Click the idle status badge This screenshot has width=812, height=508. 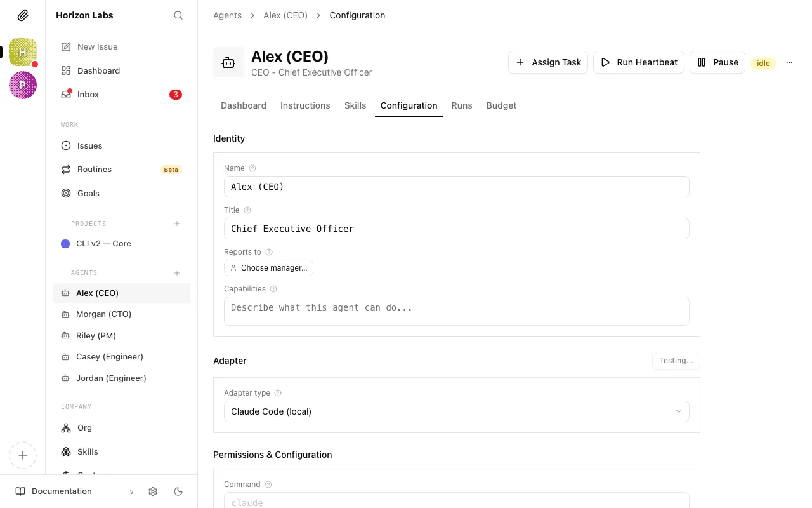(763, 63)
